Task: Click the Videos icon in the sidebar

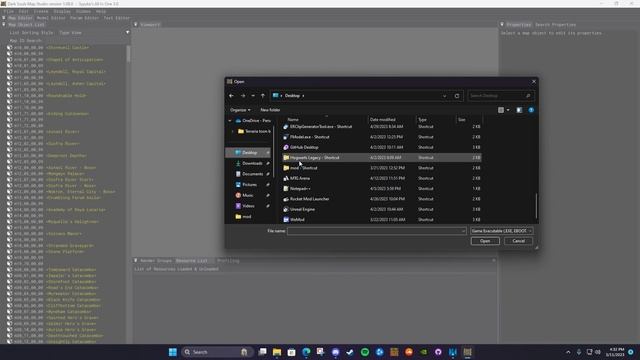Action: click(x=238, y=206)
